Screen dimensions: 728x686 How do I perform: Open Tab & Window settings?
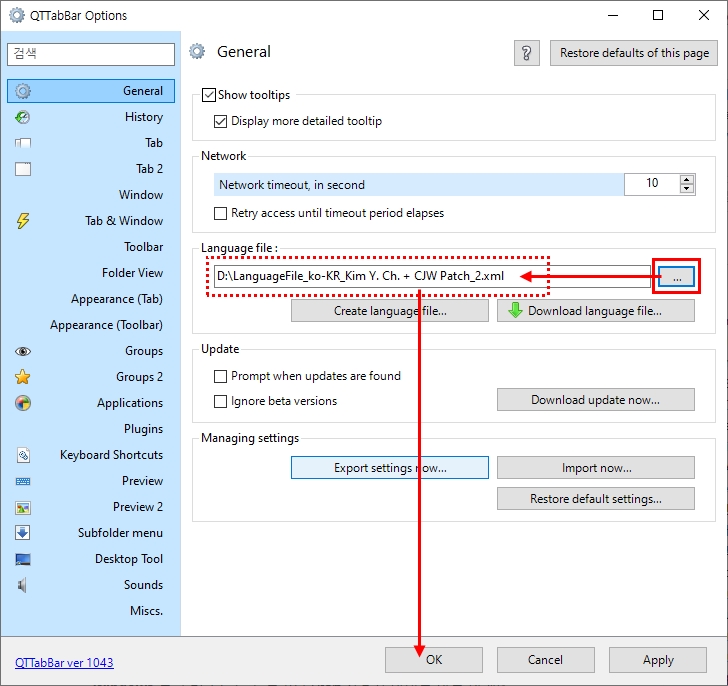click(x=91, y=221)
